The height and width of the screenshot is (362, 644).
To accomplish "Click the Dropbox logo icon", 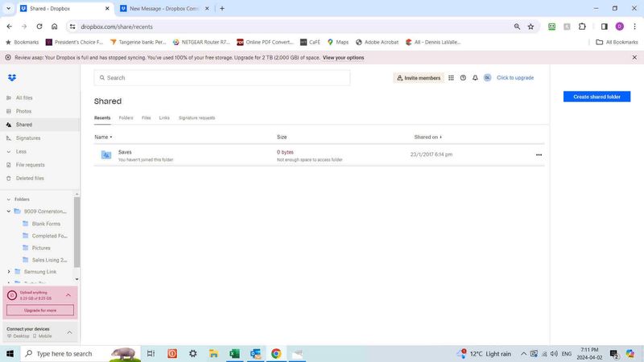I will click(11, 78).
